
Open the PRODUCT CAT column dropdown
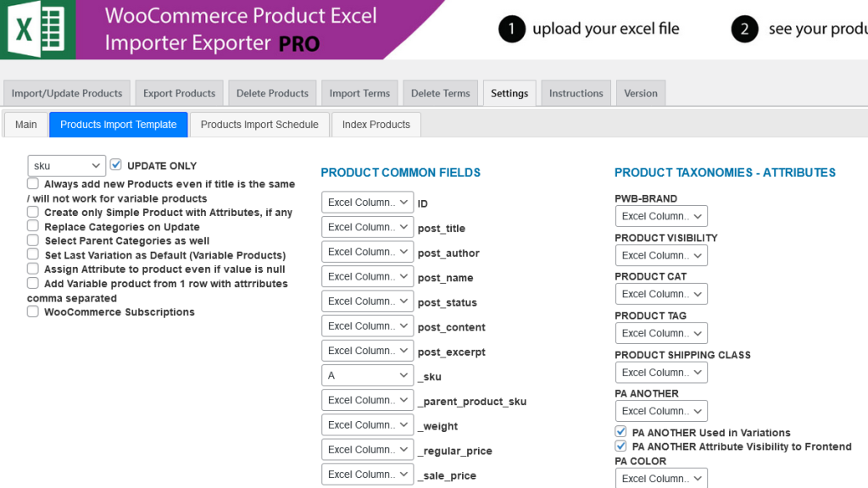pos(661,294)
